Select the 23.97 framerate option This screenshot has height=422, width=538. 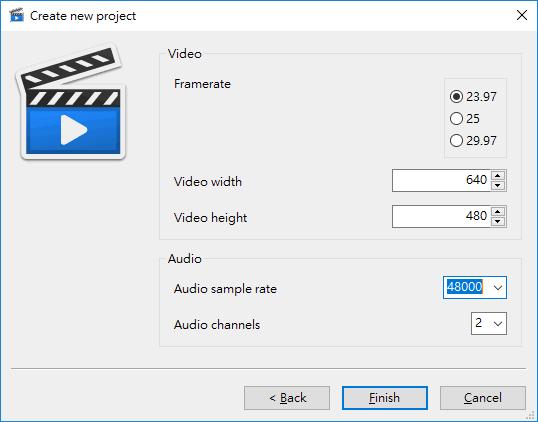[473, 97]
